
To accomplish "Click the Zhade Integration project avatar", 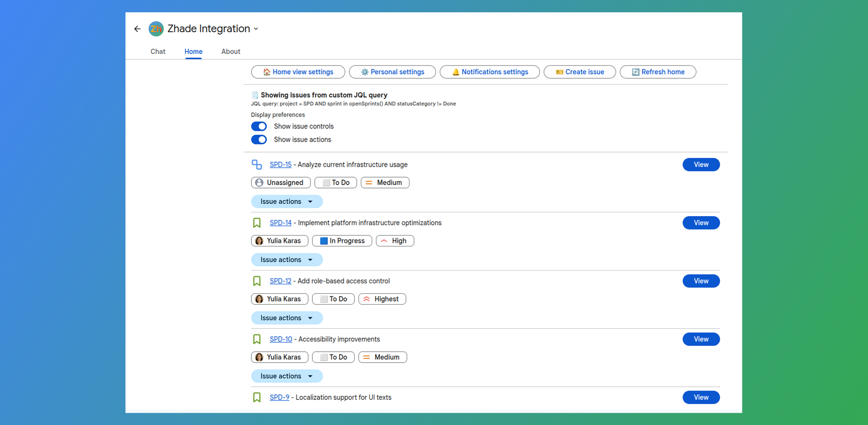I will [156, 29].
